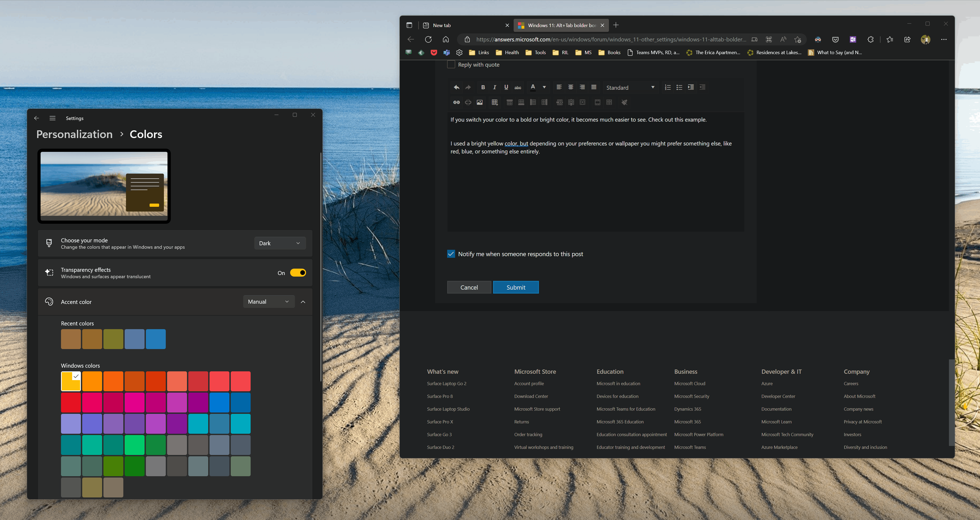
Task: Insert a table using the table icon
Action: coord(495,102)
